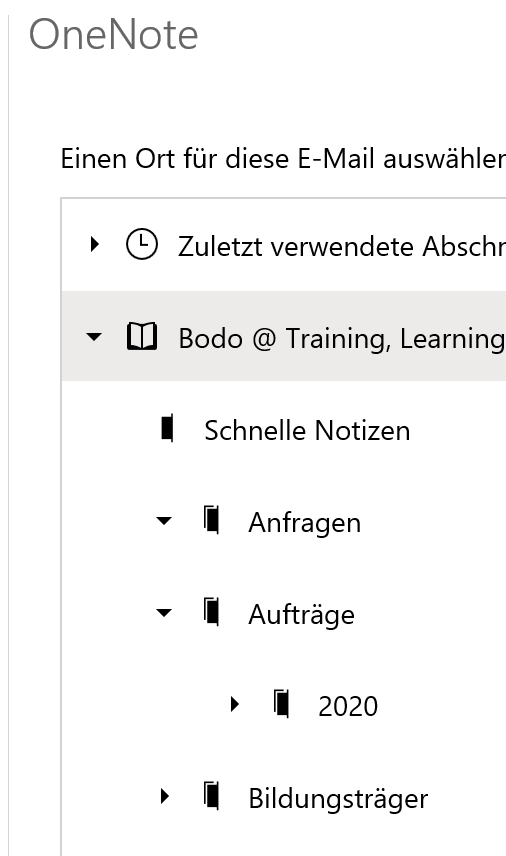Collapse the Bodo @ Training notebook arrow
This screenshot has height=856, width=506.
click(x=94, y=336)
